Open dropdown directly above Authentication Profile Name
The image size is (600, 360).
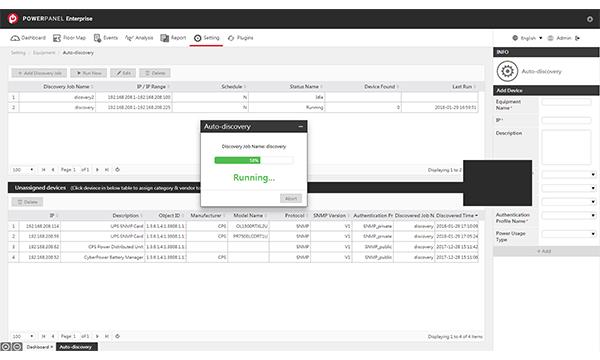click(569, 202)
